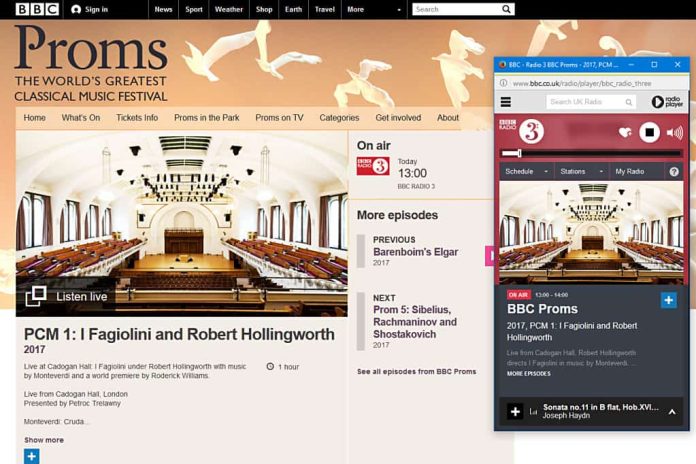Open Proms in the Park tab
This screenshot has width=696, height=464.
(x=206, y=118)
